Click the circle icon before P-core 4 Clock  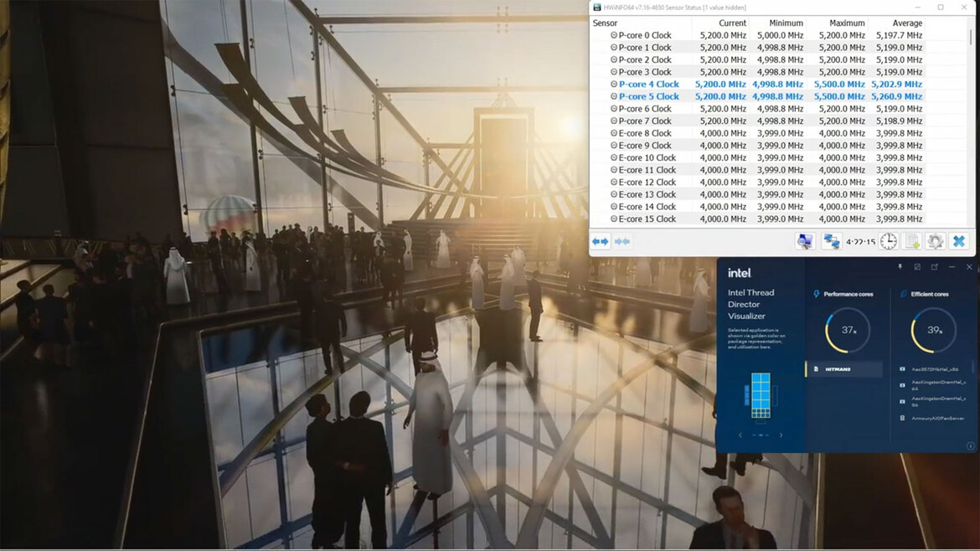[x=614, y=84]
